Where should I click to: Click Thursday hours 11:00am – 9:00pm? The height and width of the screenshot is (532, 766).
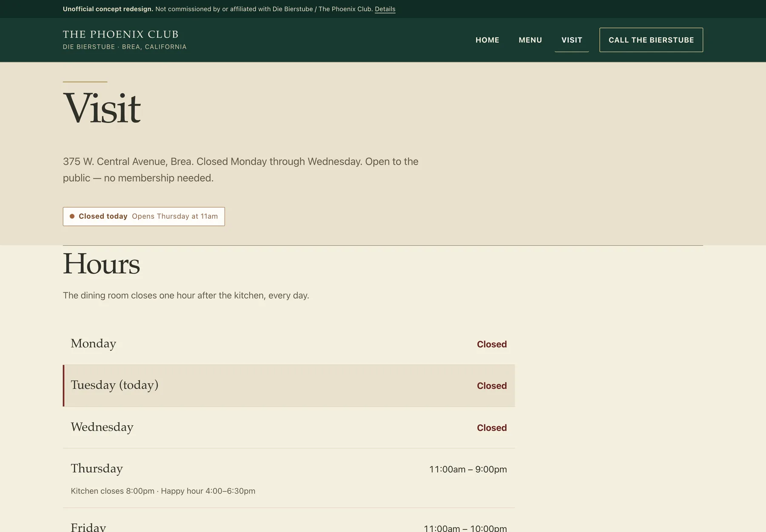coord(468,469)
